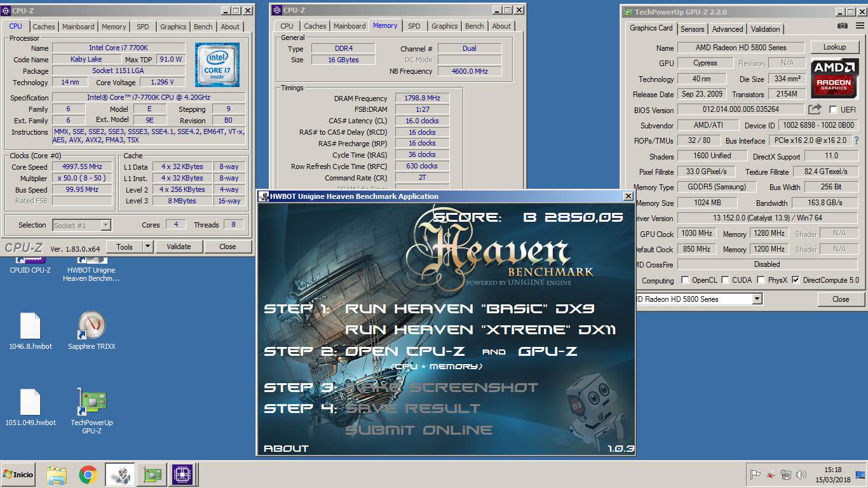Toggle the UEFI checkbox in GPU-Z
This screenshot has height=488, width=868.
833,109
